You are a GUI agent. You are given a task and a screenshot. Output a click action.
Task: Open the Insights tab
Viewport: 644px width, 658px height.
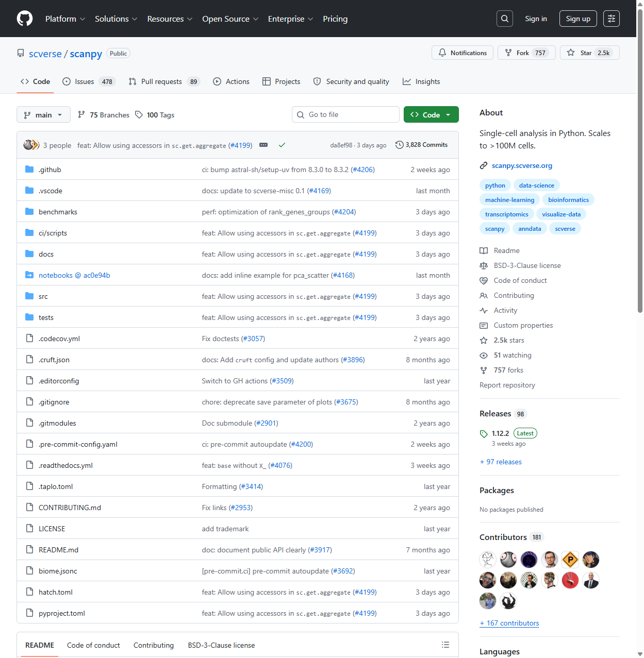pyautogui.click(x=421, y=81)
